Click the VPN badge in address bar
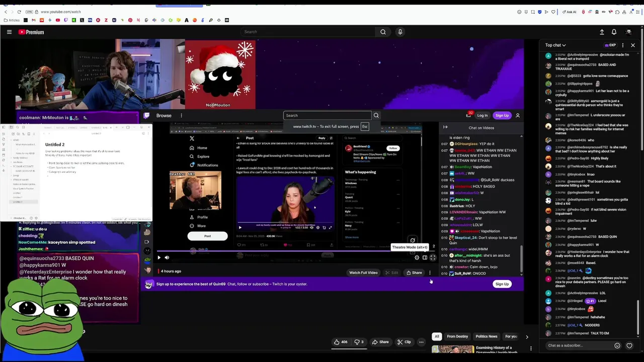Screen dimensions: 644x362 (30, 12)
